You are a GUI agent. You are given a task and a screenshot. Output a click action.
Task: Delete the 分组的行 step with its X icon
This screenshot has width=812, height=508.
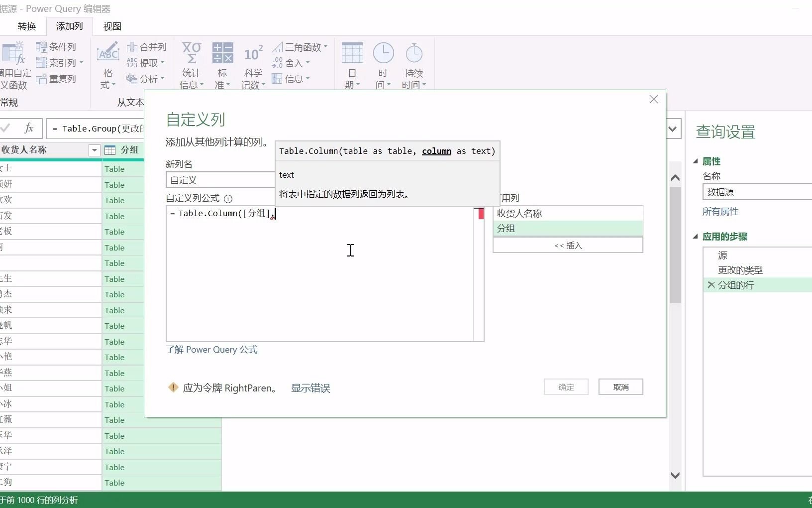click(x=711, y=285)
